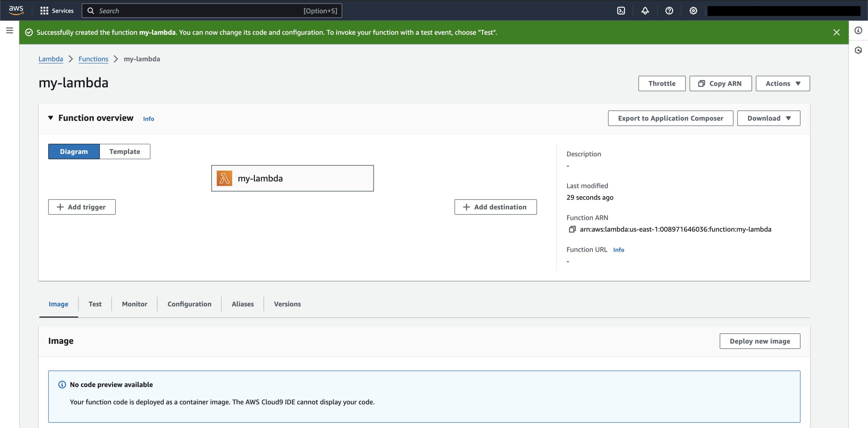Click the info icon beside No code preview
This screenshot has width=868, height=428.
tap(62, 385)
